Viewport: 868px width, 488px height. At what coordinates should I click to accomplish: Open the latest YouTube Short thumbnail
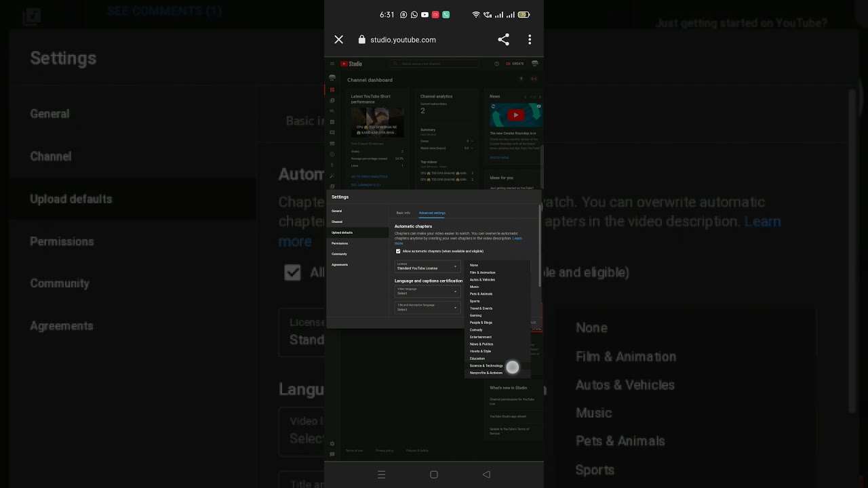coord(378,123)
